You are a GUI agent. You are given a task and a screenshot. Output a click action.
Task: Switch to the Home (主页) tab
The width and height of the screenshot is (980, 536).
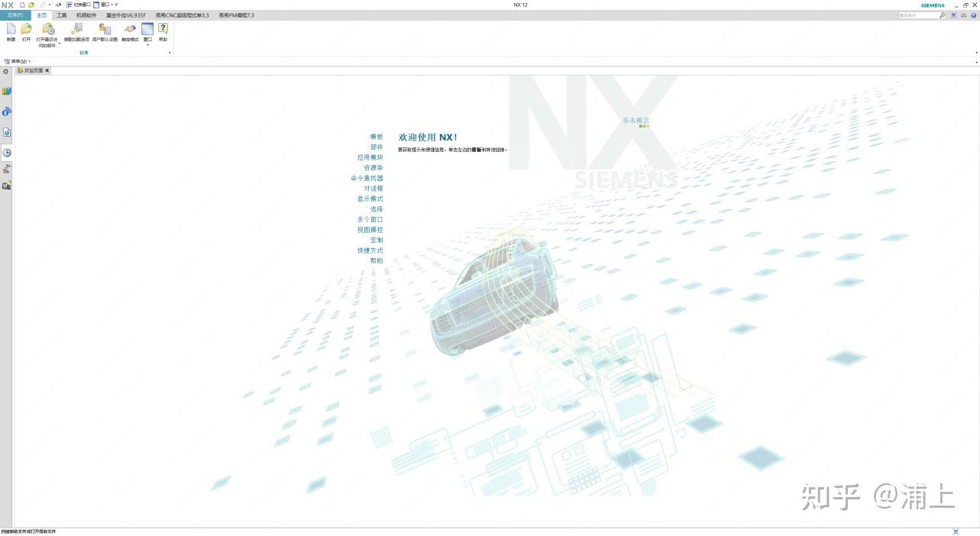[x=42, y=15]
